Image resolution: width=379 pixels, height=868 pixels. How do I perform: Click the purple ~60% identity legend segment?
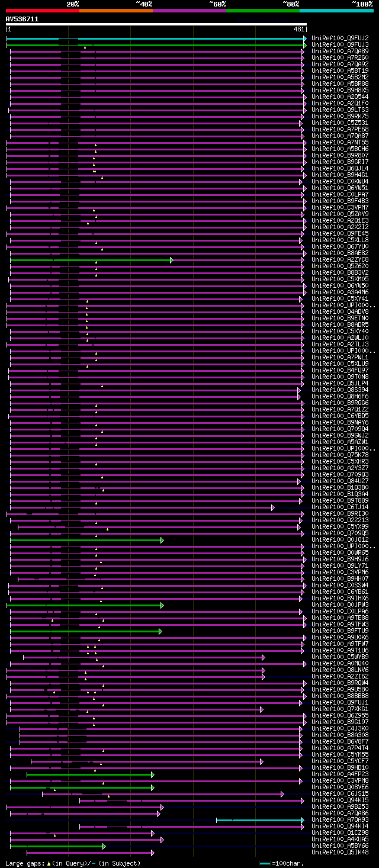coord(189,11)
